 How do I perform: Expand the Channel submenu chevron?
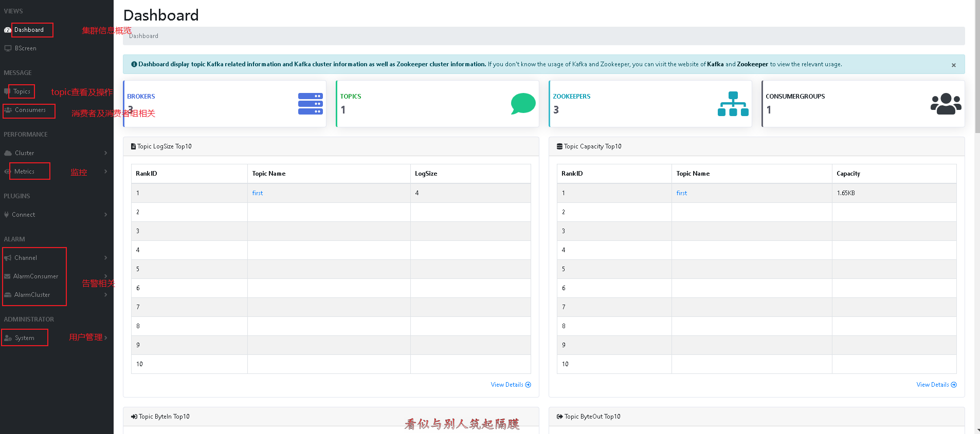(x=105, y=258)
